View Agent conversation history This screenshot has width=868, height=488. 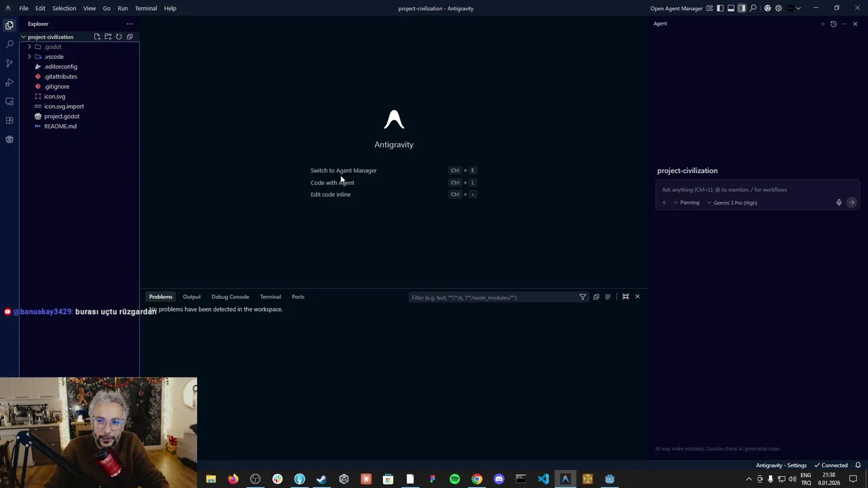pos(833,24)
